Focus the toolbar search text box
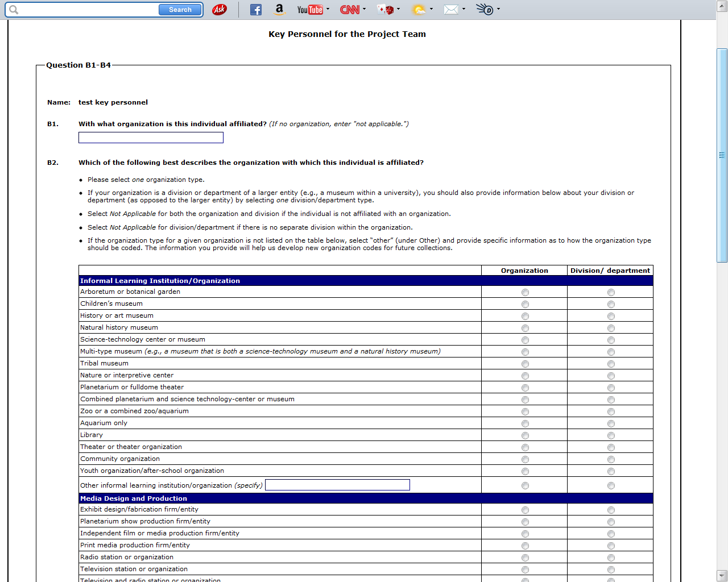This screenshot has height=582, width=728. point(89,10)
